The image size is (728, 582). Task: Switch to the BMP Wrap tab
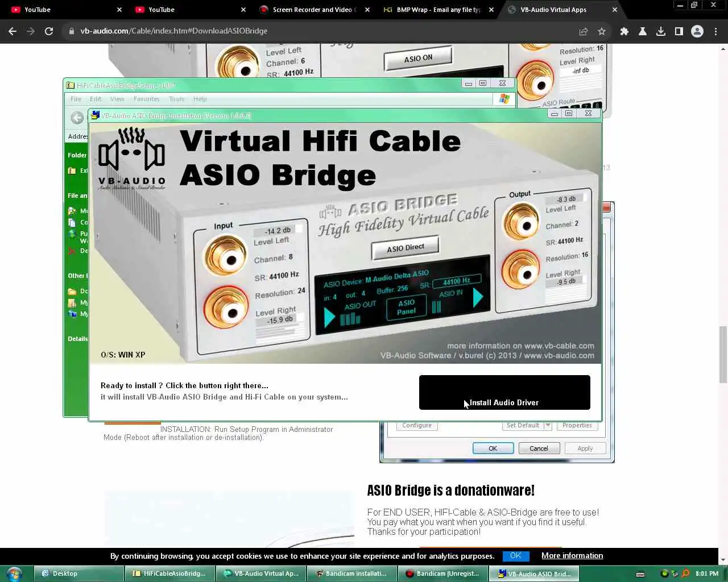pyautogui.click(x=438, y=10)
